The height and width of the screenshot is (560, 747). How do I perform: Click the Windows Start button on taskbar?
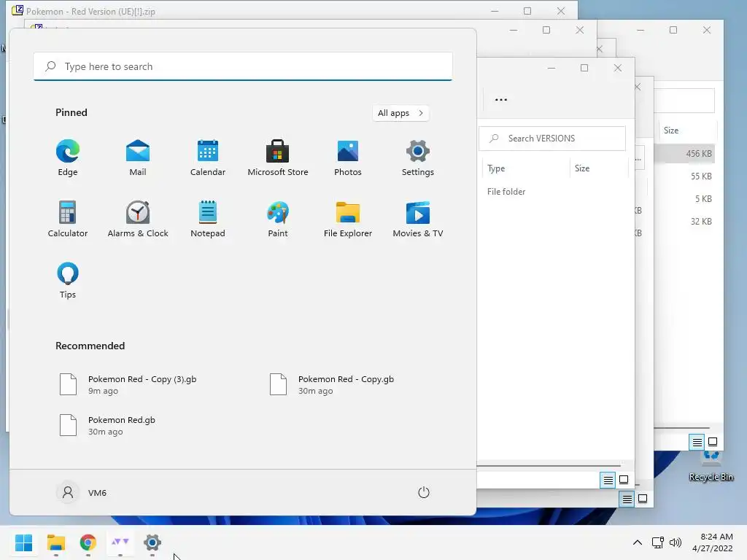(23, 542)
